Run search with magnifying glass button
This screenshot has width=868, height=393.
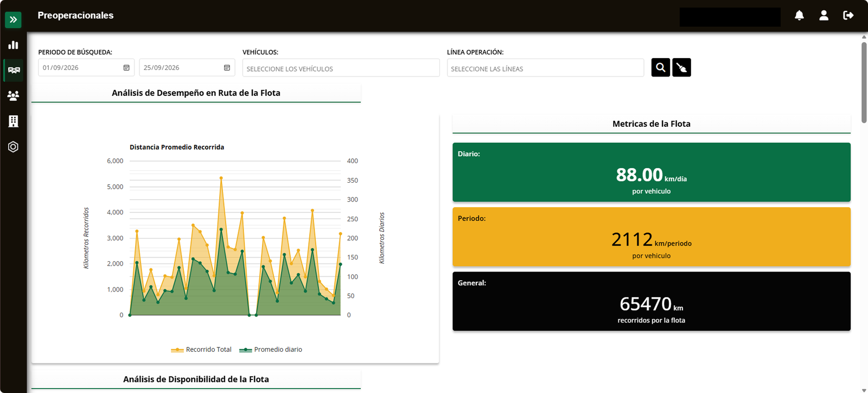click(x=660, y=68)
